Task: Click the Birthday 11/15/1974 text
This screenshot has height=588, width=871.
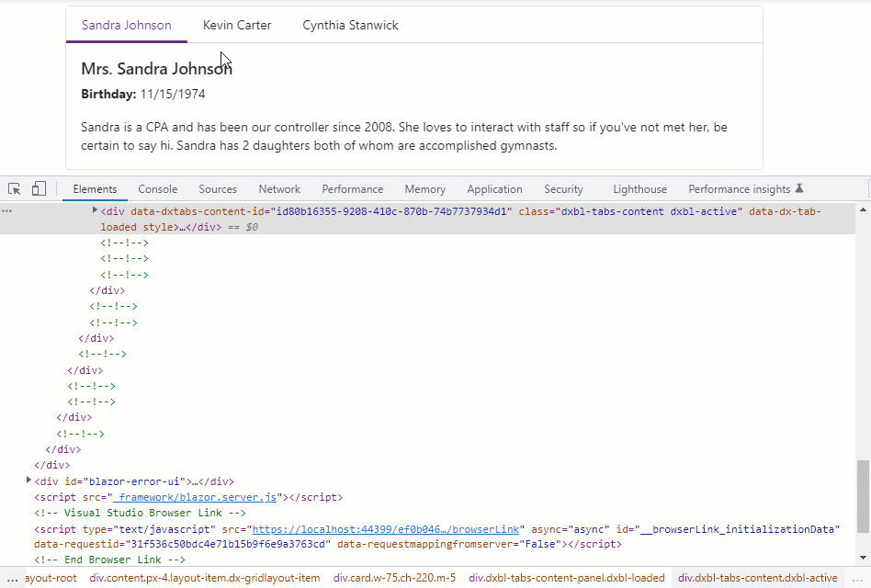Action: [143, 95]
